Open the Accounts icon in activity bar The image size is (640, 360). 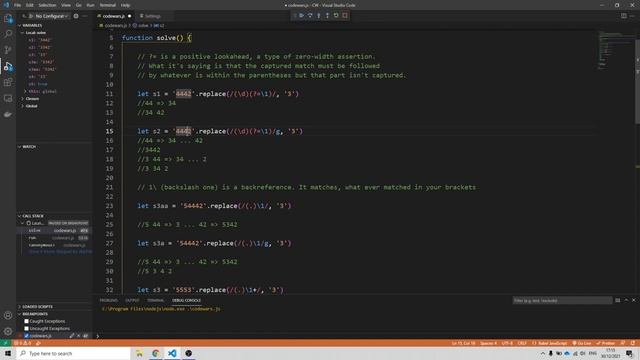click(x=8, y=315)
